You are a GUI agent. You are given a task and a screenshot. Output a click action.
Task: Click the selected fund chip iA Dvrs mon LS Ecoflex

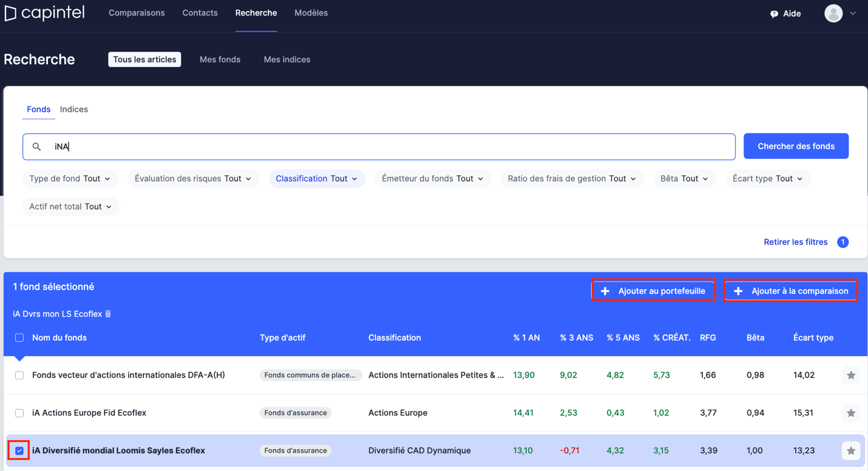click(57, 314)
